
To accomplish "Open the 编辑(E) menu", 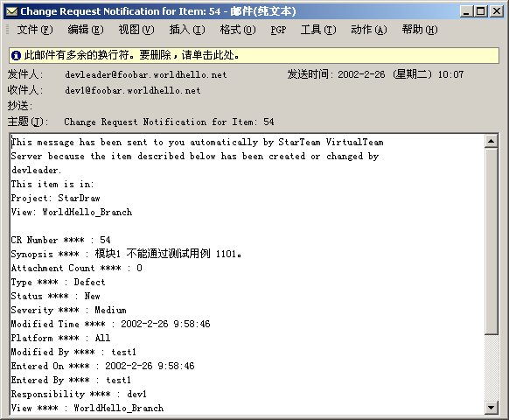I will click(x=86, y=30).
